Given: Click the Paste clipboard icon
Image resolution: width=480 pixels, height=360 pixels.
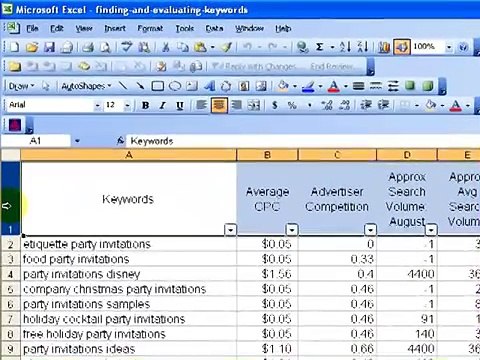Looking at the screenshot, I should pyautogui.click(x=200, y=47).
